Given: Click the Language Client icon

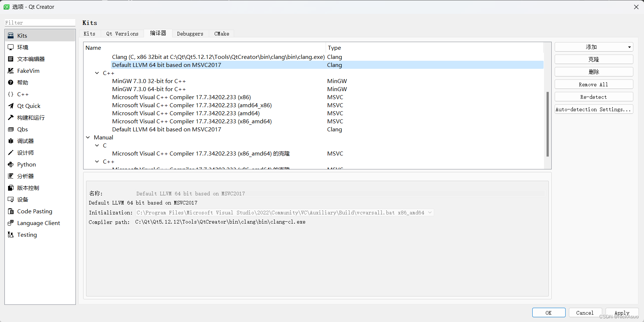Looking at the screenshot, I should 11,223.
